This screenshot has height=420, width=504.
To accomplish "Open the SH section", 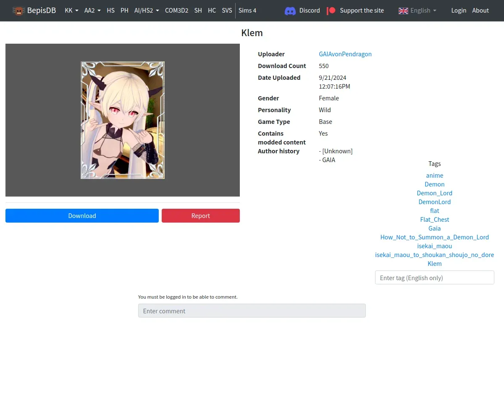I will tap(198, 10).
